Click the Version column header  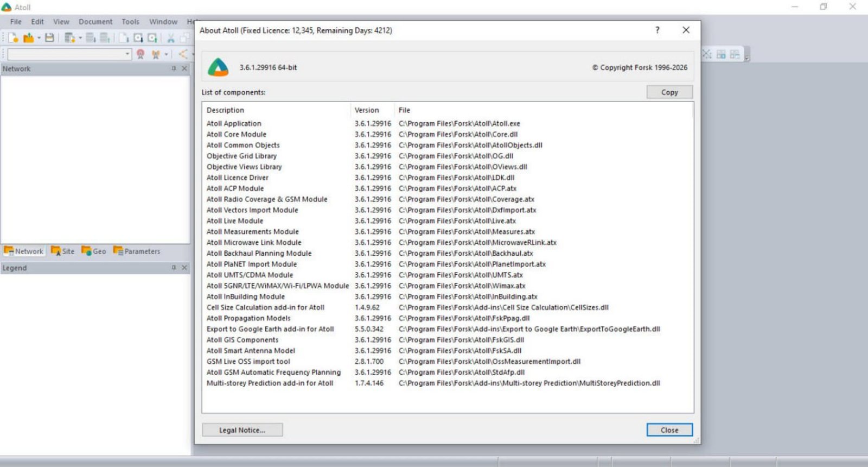point(367,110)
